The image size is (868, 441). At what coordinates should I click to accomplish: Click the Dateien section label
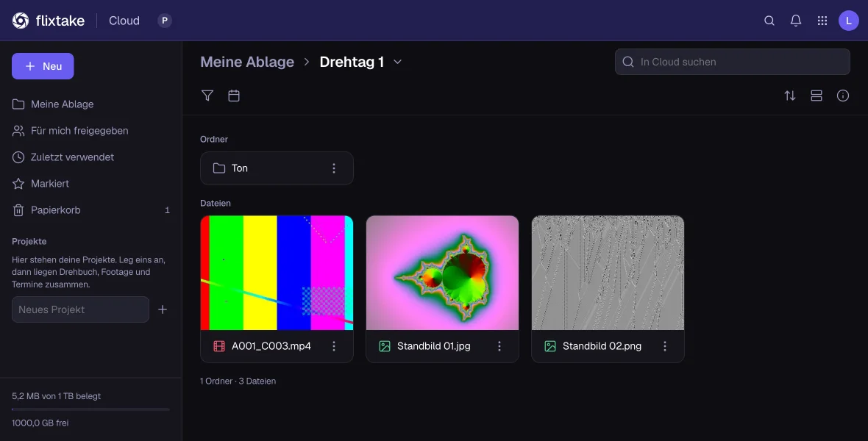click(x=216, y=203)
